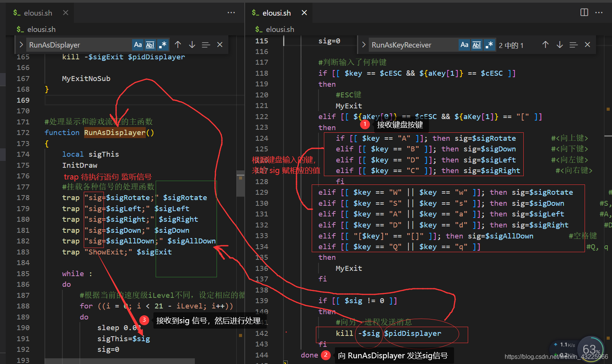The width and height of the screenshot is (612, 364).
Task: Go to previous match in right find widget
Action: click(545, 45)
